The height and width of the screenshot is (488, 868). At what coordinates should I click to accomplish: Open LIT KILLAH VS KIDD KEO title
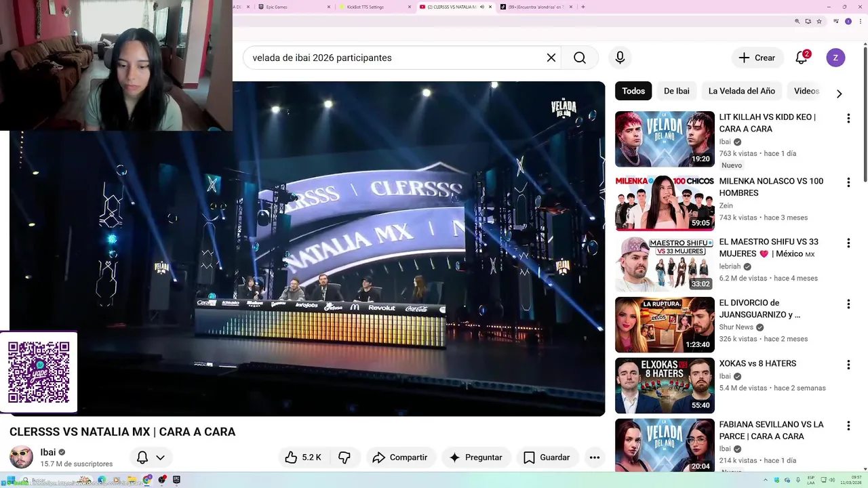767,123
